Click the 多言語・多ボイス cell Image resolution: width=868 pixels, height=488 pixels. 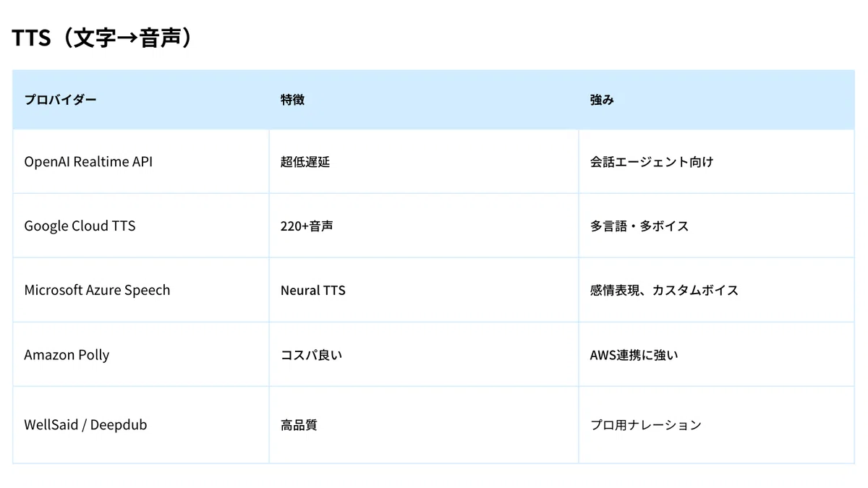click(716, 226)
